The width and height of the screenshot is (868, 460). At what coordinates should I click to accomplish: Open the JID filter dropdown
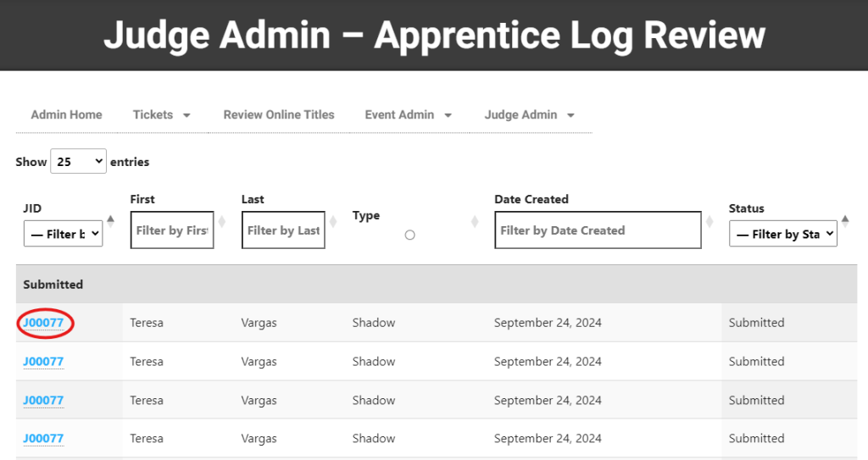tap(63, 234)
